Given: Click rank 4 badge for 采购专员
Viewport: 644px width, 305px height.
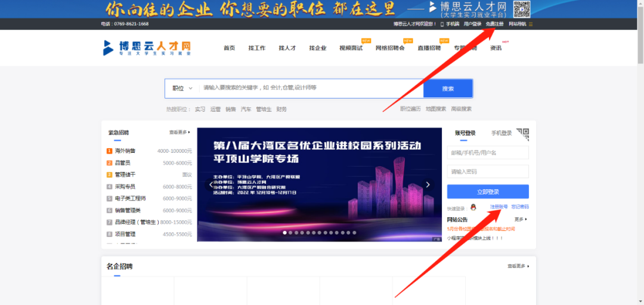Looking at the screenshot, I should (109, 187).
